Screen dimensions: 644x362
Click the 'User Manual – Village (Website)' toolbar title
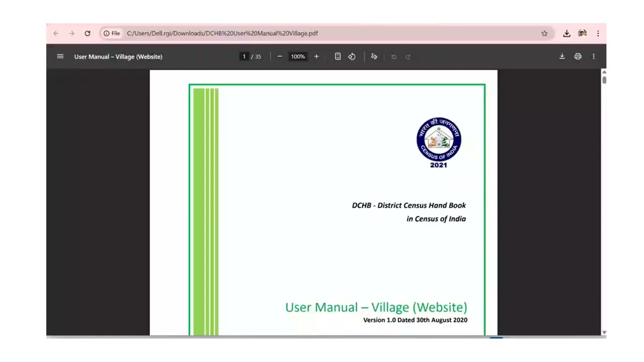tap(118, 56)
